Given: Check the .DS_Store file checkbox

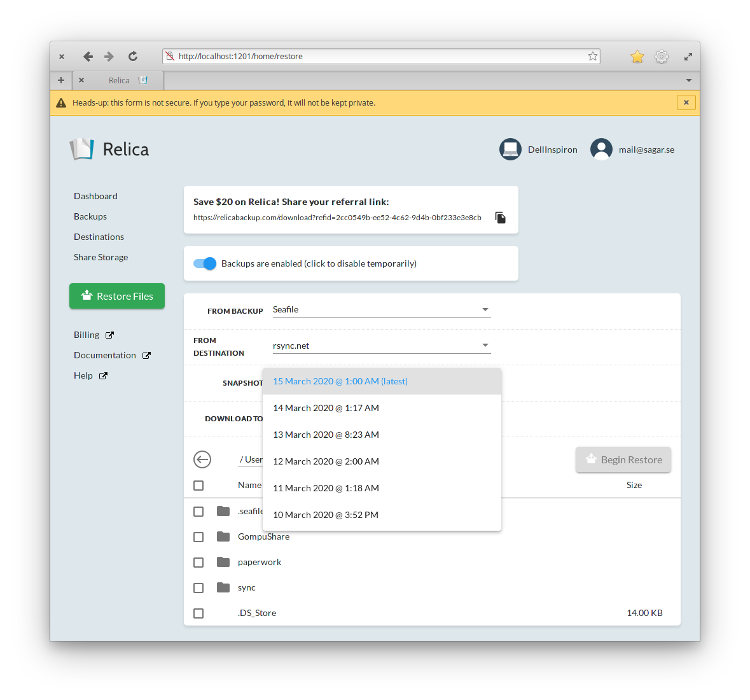Looking at the screenshot, I should [x=198, y=613].
